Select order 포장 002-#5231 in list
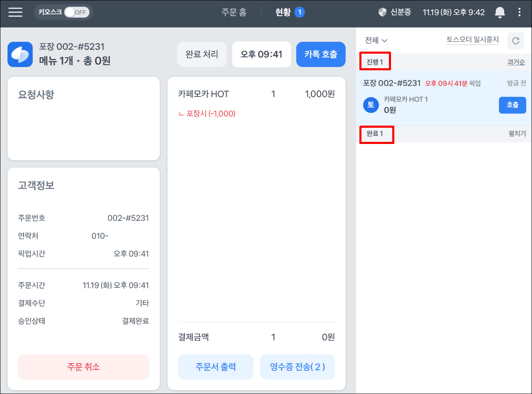The image size is (532, 394). [x=444, y=98]
